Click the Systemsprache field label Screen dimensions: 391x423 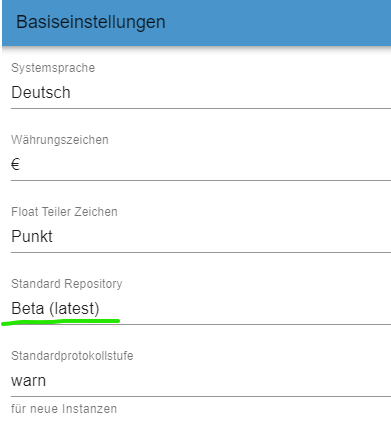[53, 68]
